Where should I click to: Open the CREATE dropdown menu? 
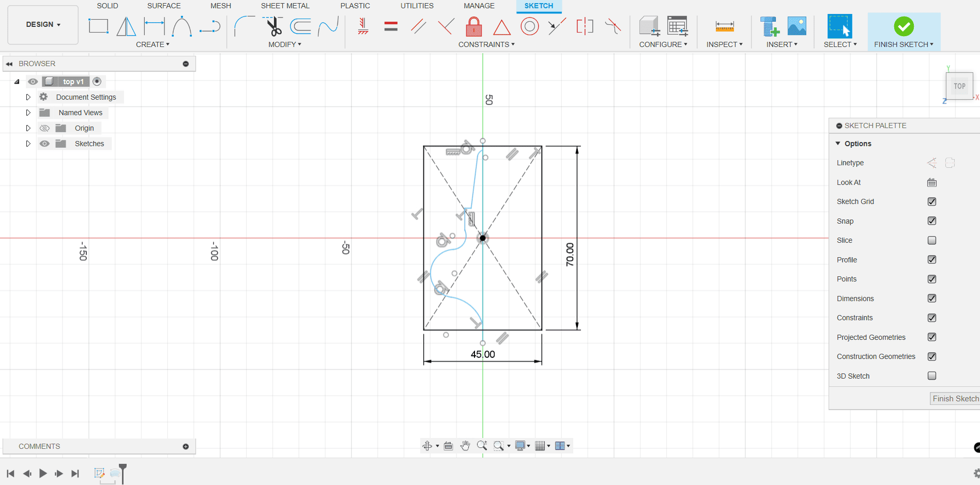click(x=152, y=44)
